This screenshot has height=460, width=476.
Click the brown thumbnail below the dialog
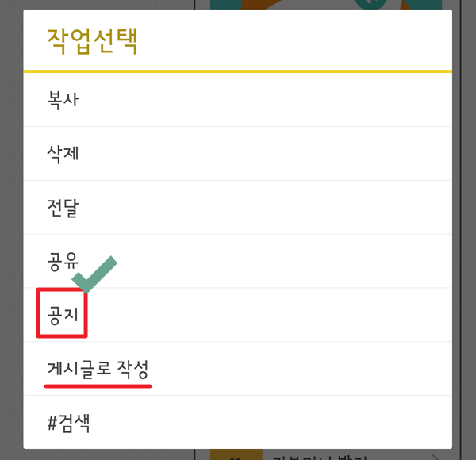pyautogui.click(x=236, y=454)
